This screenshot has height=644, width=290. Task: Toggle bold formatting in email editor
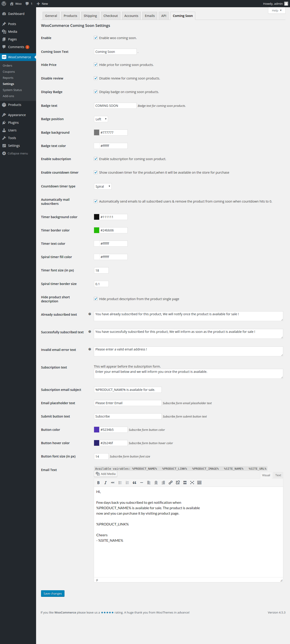click(98, 483)
